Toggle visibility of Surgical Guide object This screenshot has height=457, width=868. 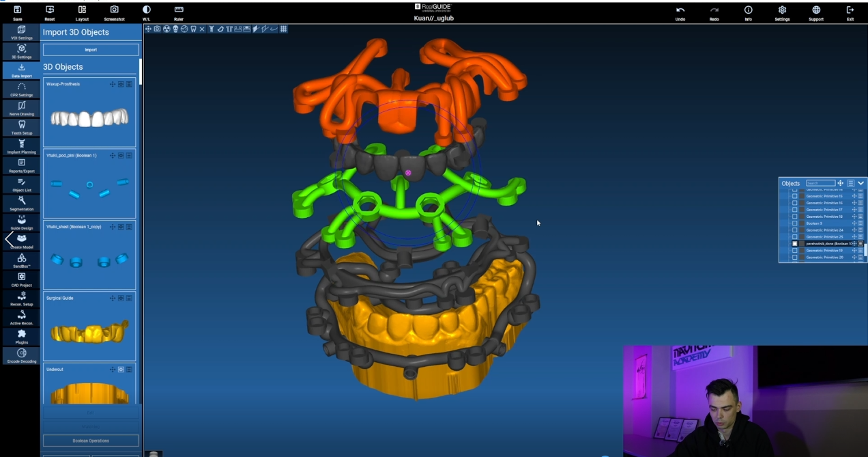click(121, 298)
